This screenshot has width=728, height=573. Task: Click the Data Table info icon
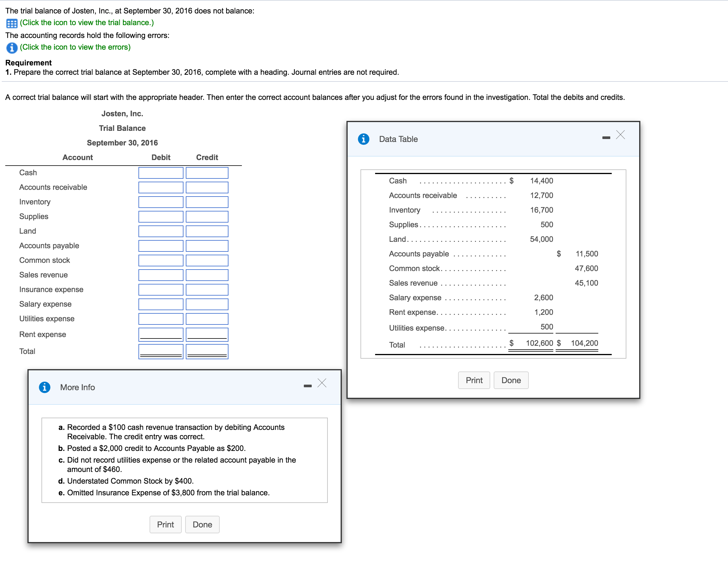[x=363, y=139]
